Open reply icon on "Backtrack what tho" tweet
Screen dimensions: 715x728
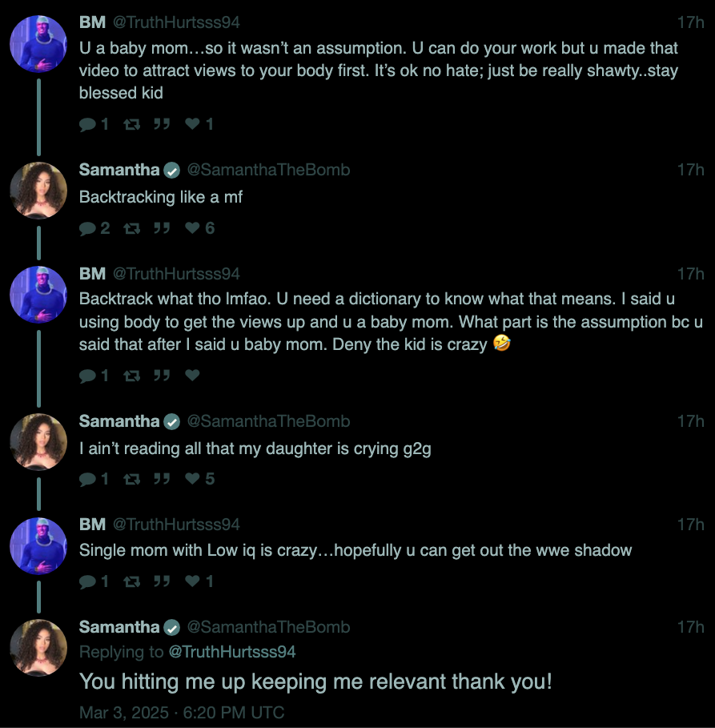click(87, 375)
